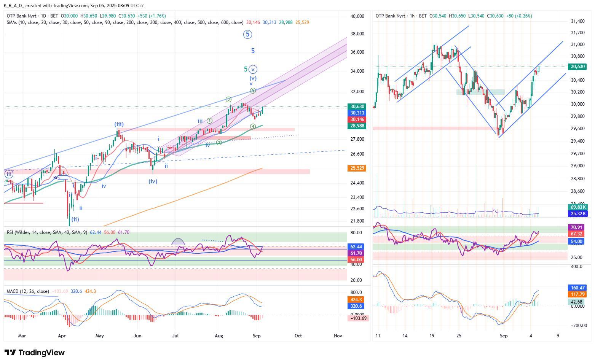Click the 'Oct' label on the time axis
Screen dimensions: 595x364
pyautogui.click(x=298, y=336)
